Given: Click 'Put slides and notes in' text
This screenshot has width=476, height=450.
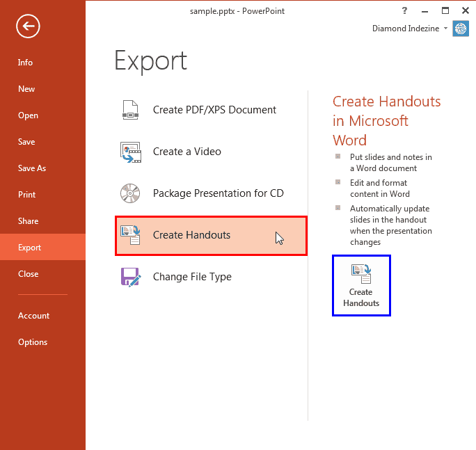Looking at the screenshot, I should pos(390,157).
